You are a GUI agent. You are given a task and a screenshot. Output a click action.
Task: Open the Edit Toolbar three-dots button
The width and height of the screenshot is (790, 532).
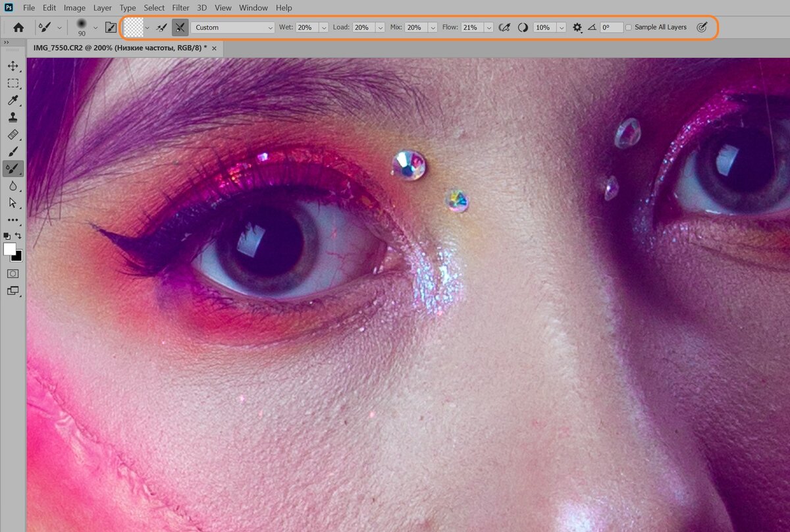[x=13, y=220]
